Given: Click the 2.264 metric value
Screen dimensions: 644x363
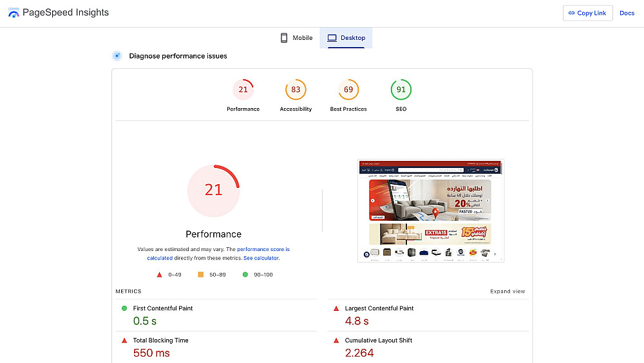Looking at the screenshot, I should coord(359,353).
